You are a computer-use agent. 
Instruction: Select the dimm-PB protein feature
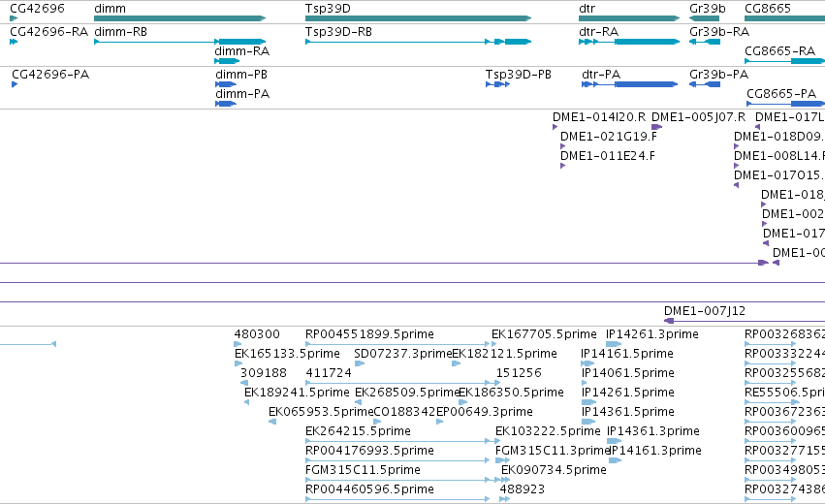(x=226, y=84)
